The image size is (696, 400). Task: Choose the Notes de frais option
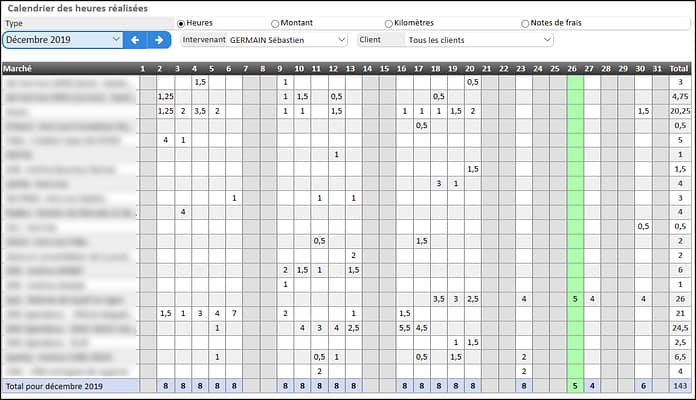pyautogui.click(x=525, y=23)
